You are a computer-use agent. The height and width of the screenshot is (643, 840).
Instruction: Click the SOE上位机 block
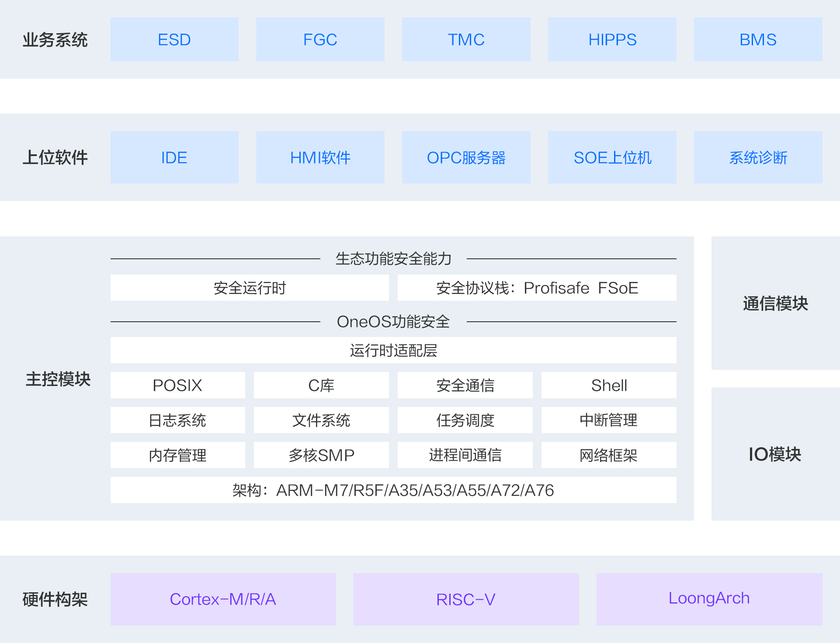point(612,157)
